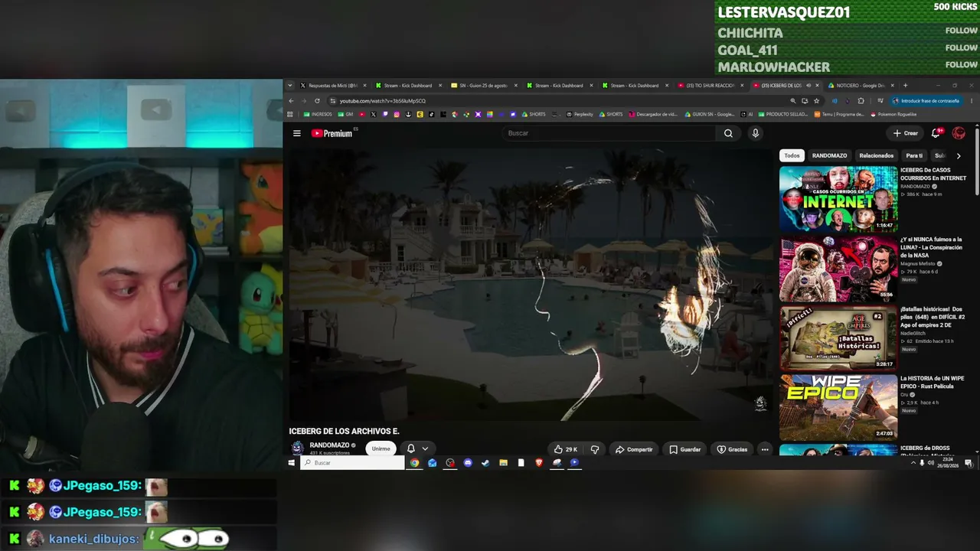
Task: Switch to Respuestas de Micti browser tab
Action: [x=334, y=86]
